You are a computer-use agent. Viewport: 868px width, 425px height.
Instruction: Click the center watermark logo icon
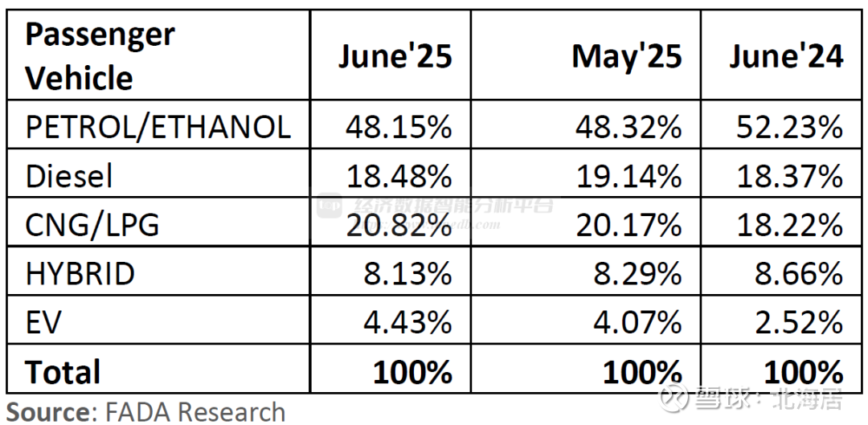click(x=329, y=206)
